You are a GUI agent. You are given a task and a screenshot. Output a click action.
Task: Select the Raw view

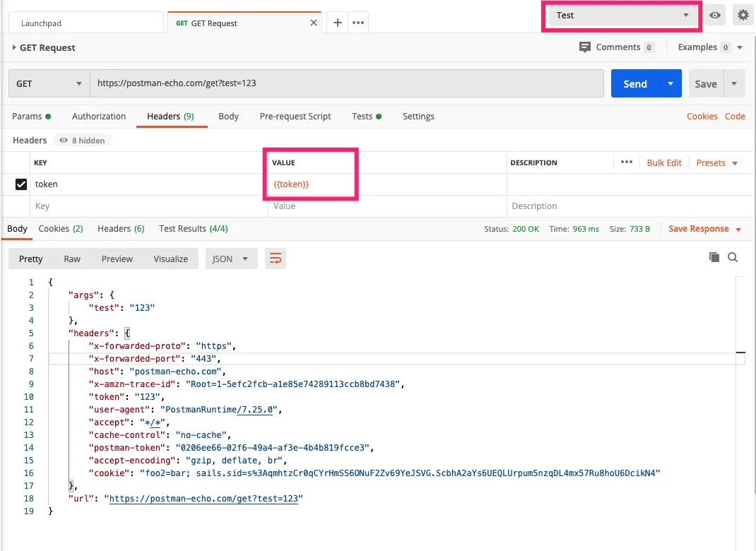[72, 259]
